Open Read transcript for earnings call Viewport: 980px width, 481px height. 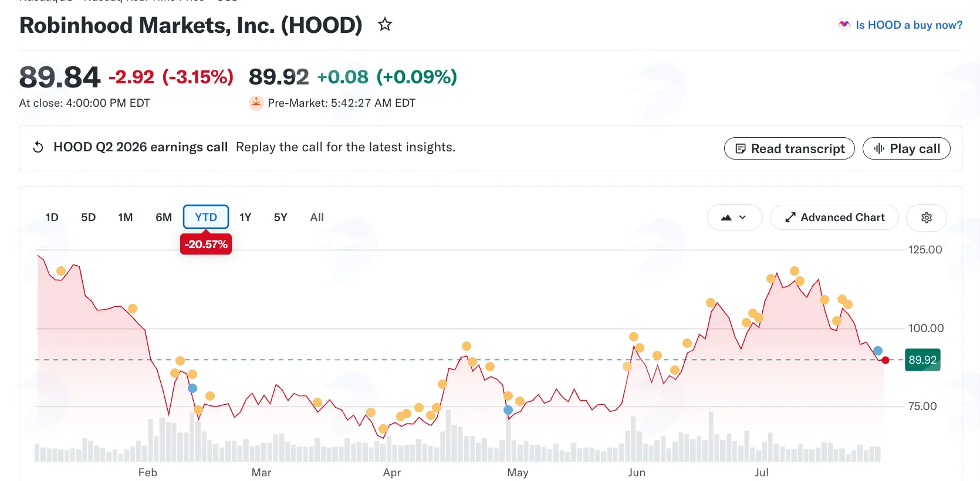pos(789,148)
